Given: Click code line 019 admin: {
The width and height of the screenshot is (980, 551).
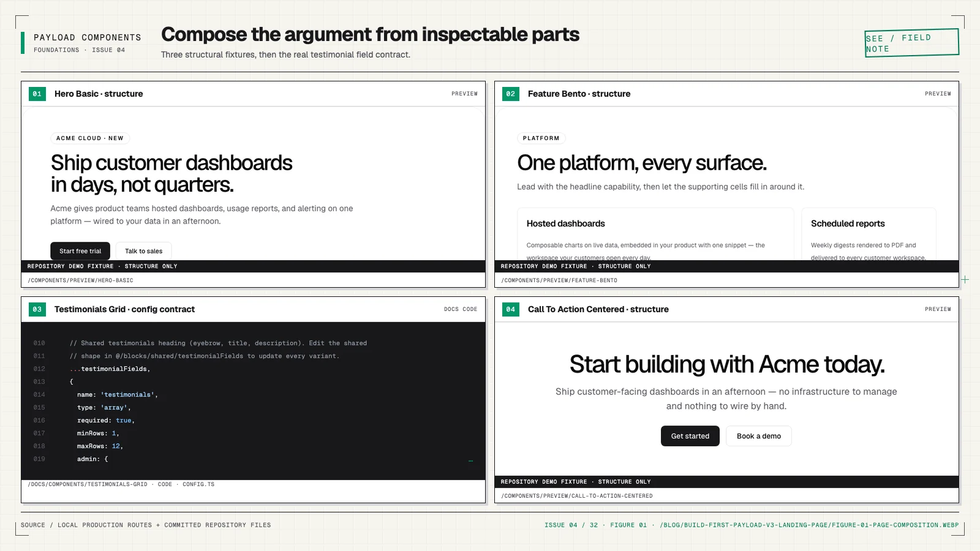Looking at the screenshot, I should 92,459.
